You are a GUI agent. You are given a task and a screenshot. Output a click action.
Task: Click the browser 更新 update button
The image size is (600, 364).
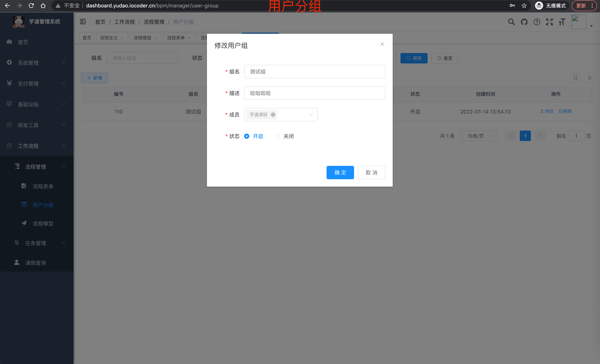[581, 6]
